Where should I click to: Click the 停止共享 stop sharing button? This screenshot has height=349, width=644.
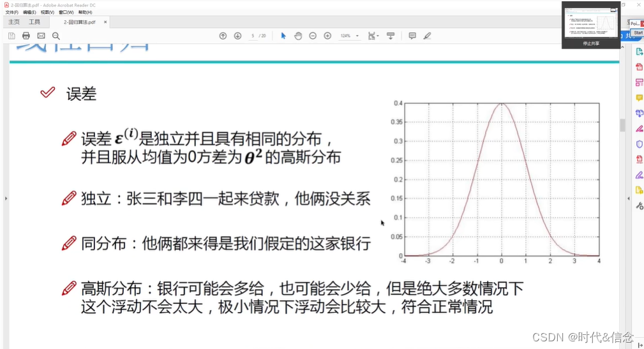click(590, 43)
